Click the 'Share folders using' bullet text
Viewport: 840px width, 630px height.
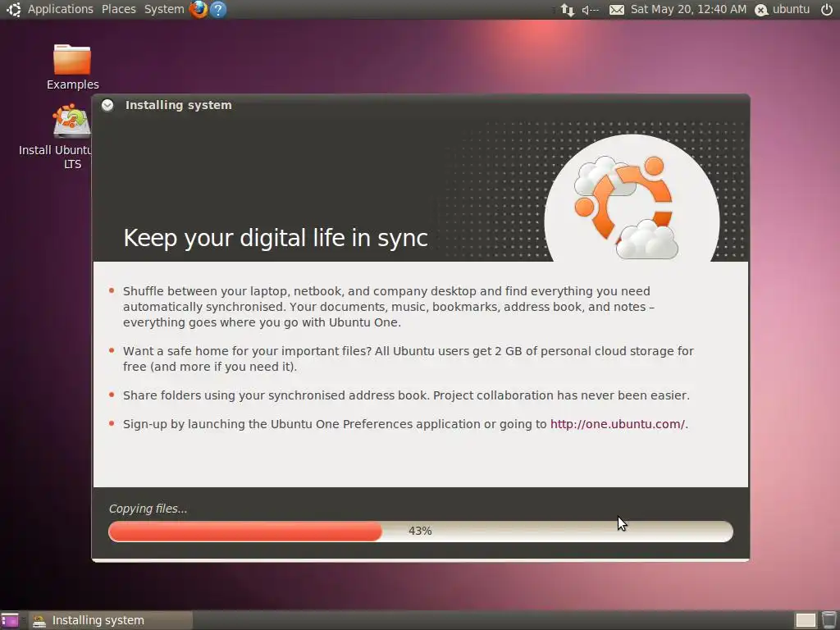pos(406,395)
